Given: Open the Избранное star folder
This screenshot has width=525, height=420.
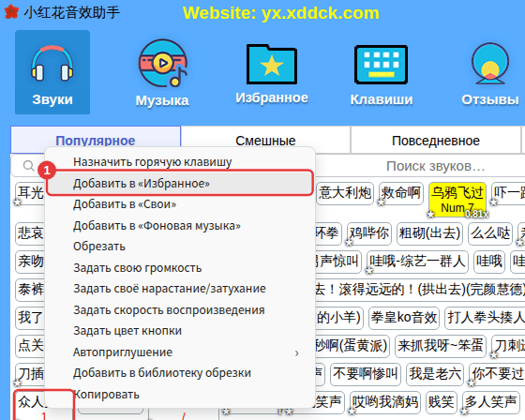Looking at the screenshot, I should pyautogui.click(x=272, y=74).
